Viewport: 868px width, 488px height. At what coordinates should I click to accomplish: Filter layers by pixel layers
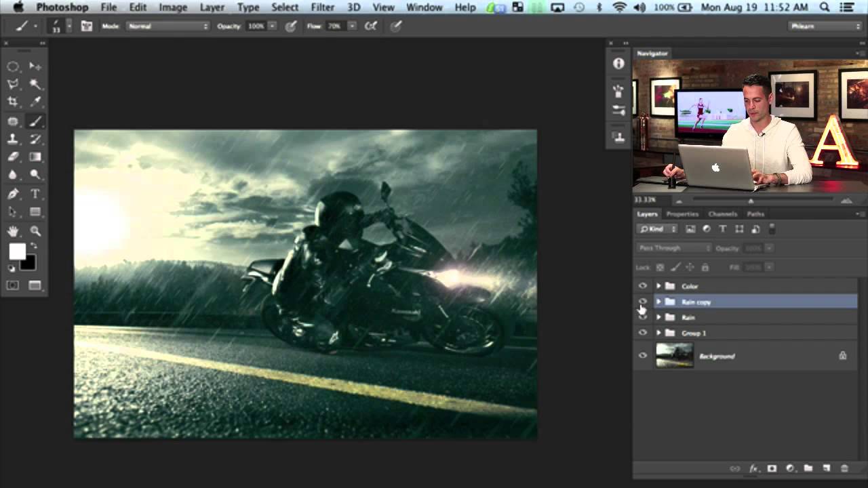coord(690,229)
